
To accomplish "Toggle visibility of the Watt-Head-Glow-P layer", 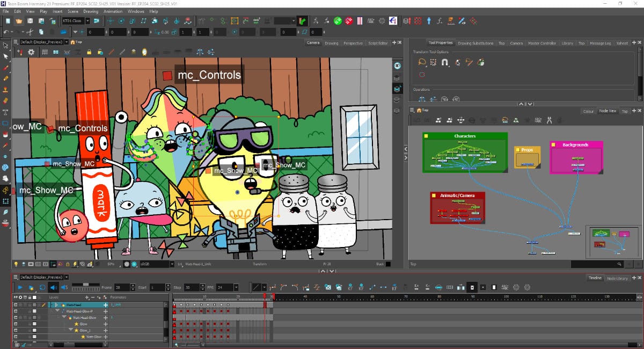I will pos(16,311).
